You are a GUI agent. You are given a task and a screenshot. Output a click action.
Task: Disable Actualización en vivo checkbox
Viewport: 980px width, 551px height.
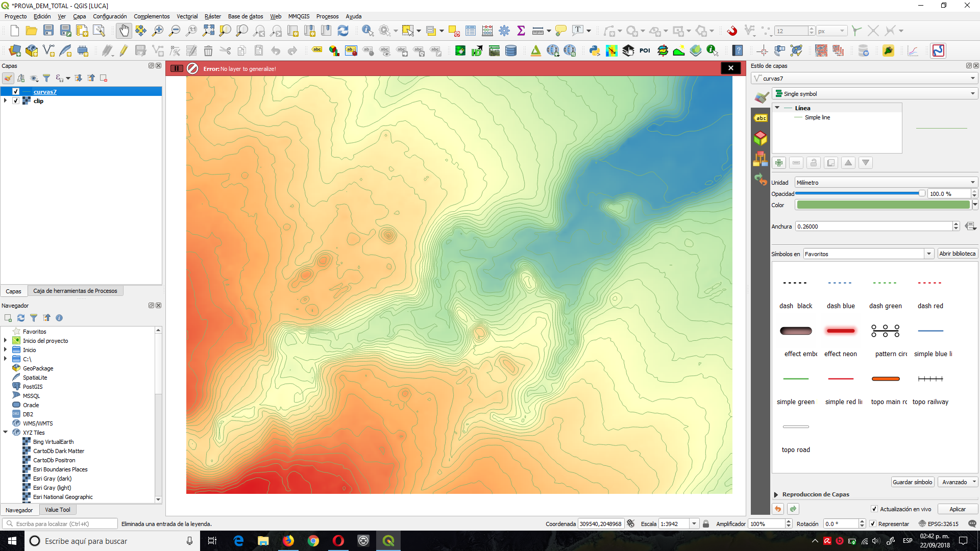(x=874, y=509)
